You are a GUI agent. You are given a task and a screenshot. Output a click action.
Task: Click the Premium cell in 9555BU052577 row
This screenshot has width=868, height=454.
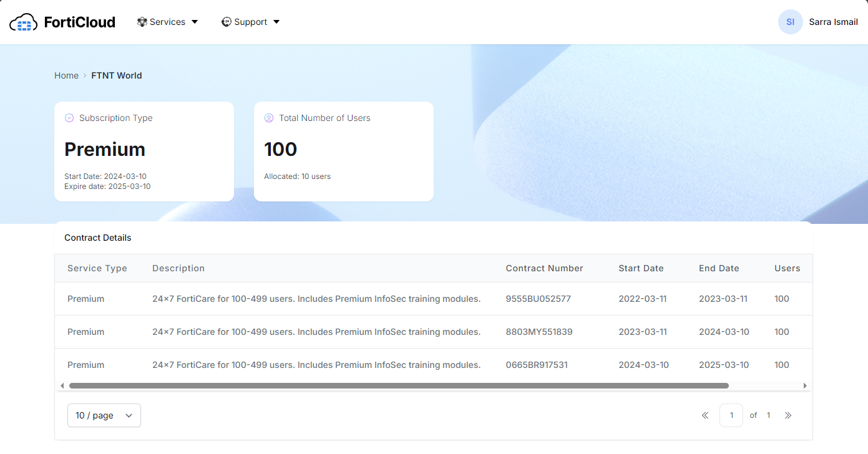[85, 299]
